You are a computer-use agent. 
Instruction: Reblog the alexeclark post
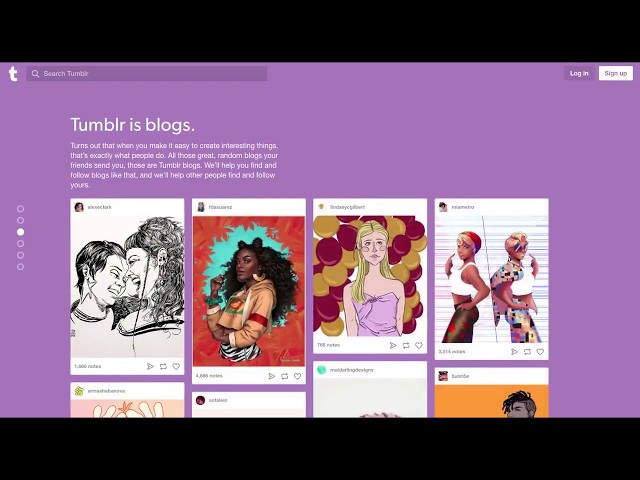(163, 367)
